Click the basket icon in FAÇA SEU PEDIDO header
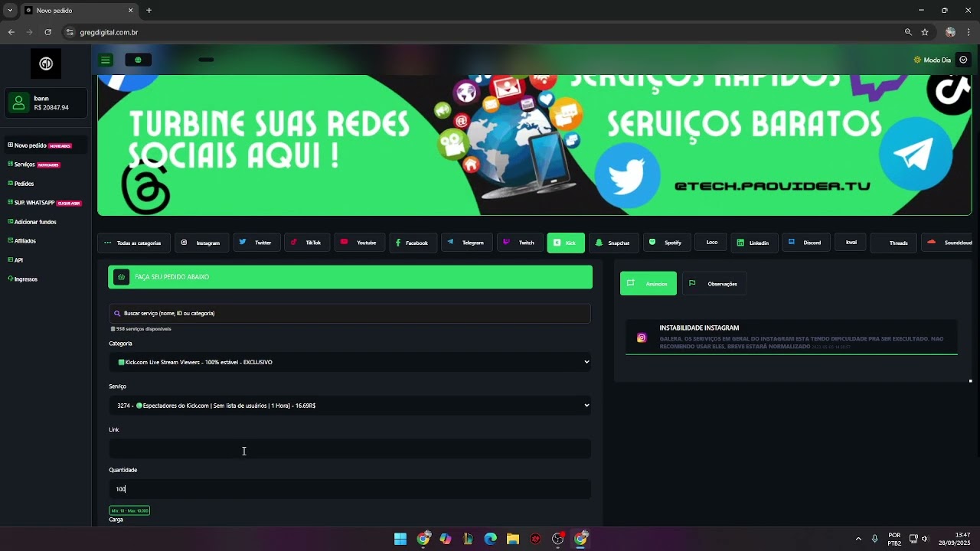The width and height of the screenshot is (980, 551). coord(121,277)
